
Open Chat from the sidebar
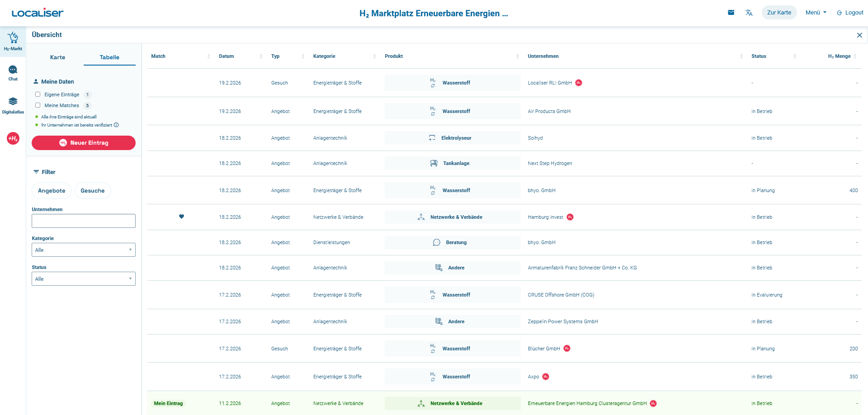pyautogui.click(x=13, y=72)
